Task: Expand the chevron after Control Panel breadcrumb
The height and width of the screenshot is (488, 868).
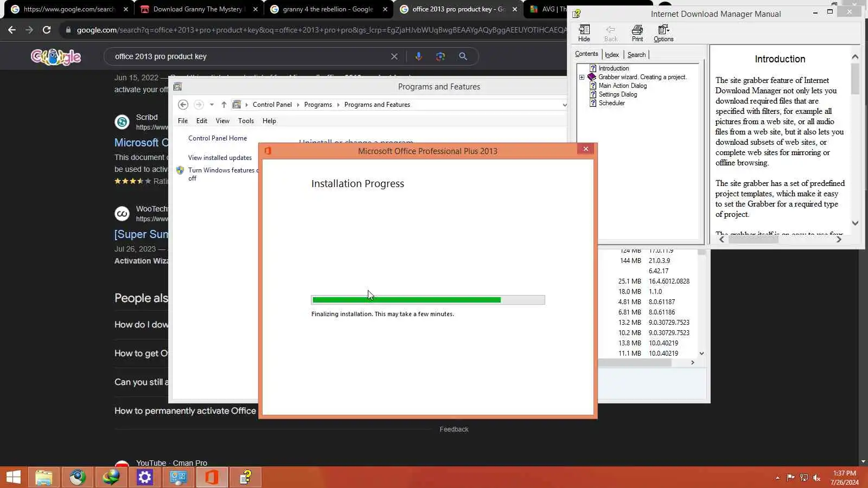Action: coord(298,105)
